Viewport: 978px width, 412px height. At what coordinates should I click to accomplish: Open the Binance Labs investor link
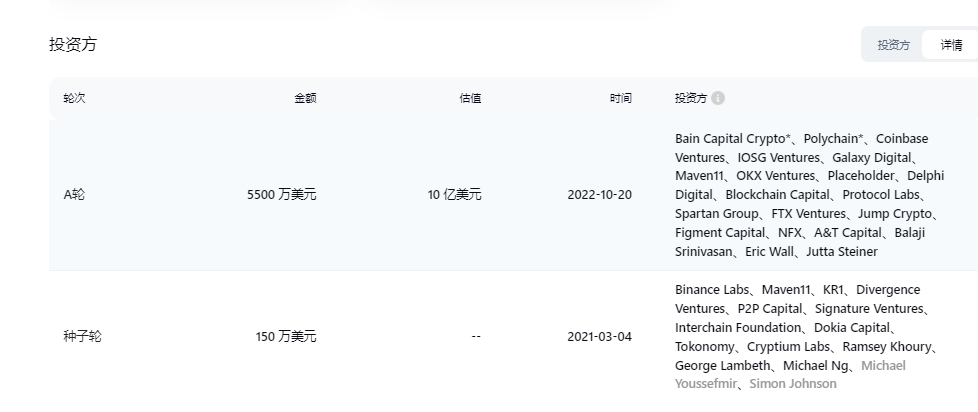pos(712,290)
